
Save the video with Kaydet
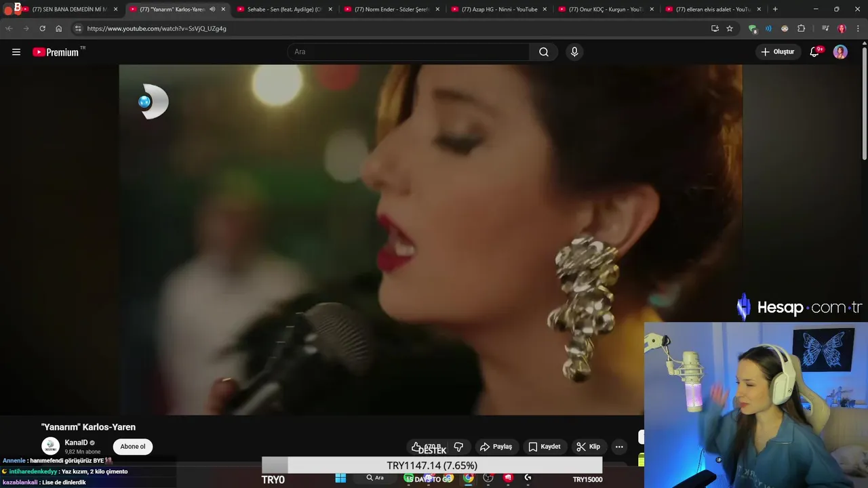[545, 447]
